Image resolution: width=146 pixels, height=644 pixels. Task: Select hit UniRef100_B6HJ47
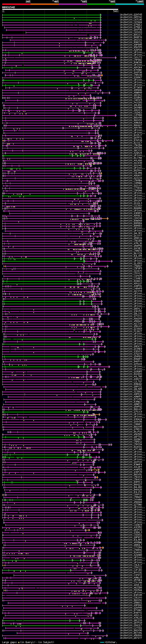[x=131, y=409]
